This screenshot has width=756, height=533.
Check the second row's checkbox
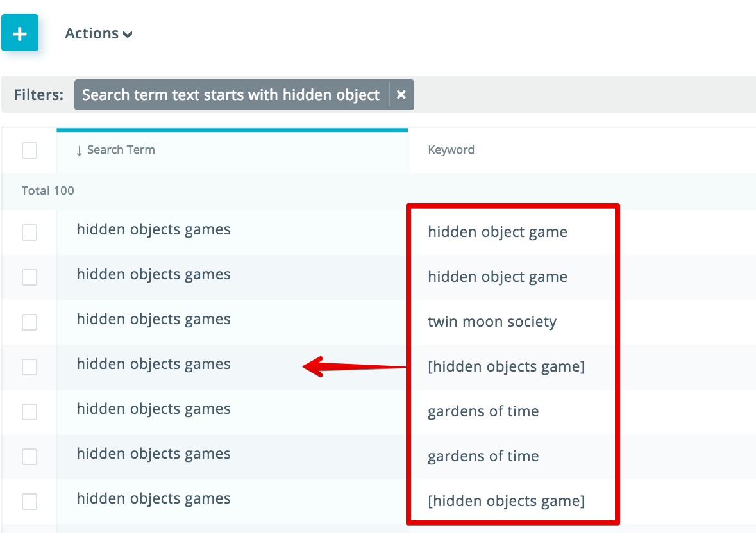point(29,277)
